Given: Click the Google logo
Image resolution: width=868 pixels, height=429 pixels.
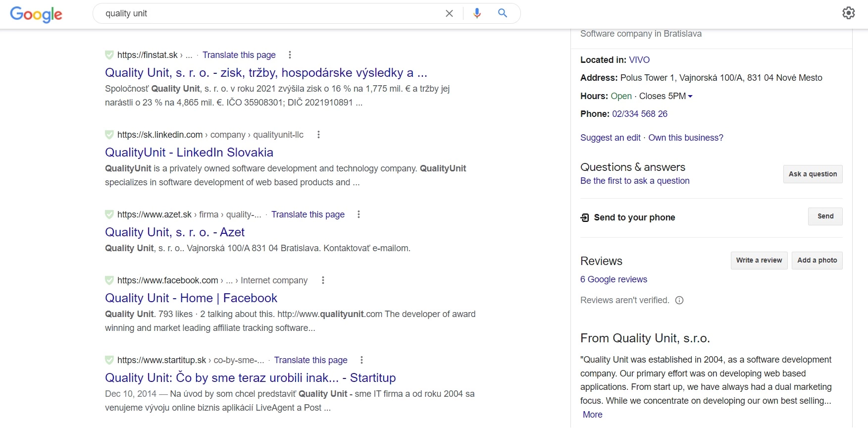Looking at the screenshot, I should click(x=36, y=14).
